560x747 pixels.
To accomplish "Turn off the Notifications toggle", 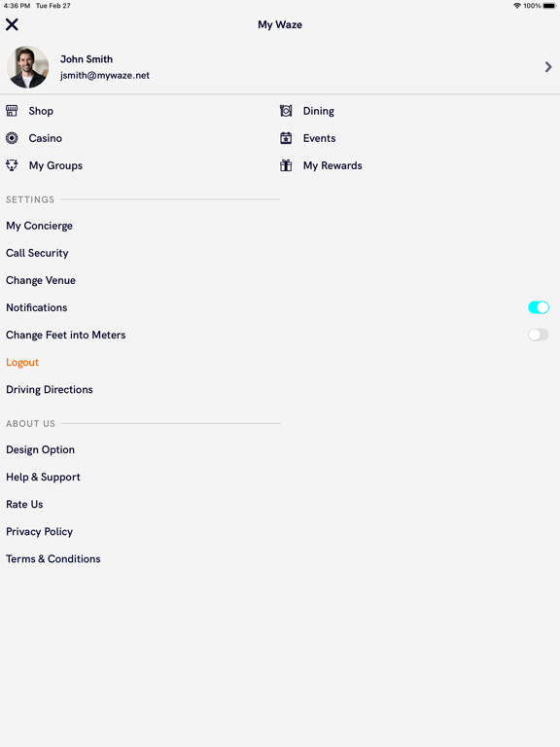I will tap(539, 307).
